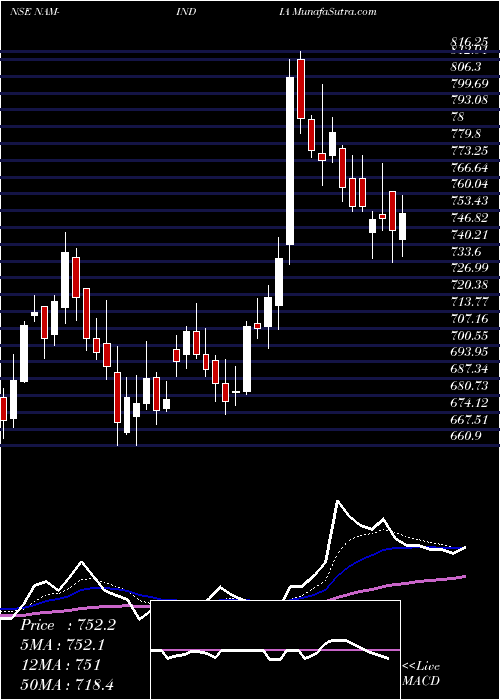Click the 766.64 price axis label
Viewport: 500px width, 700px height.
click(x=470, y=167)
